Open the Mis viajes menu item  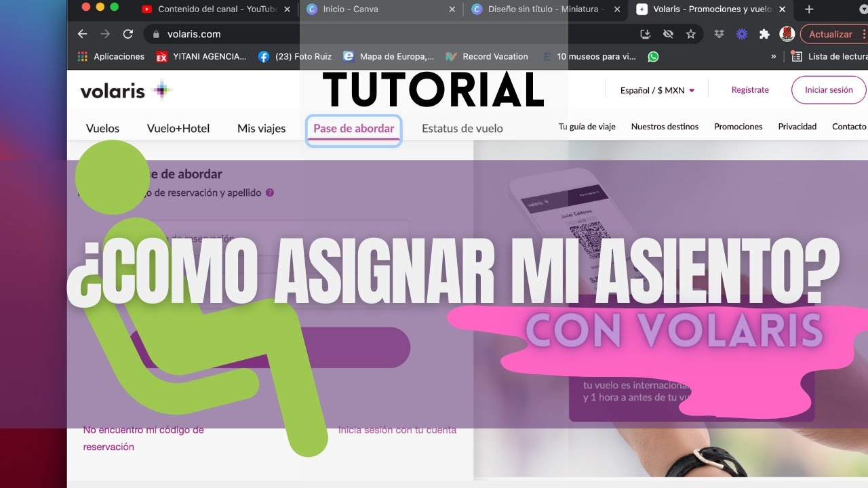point(261,128)
